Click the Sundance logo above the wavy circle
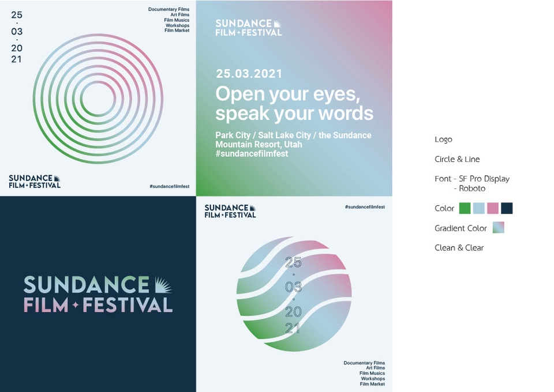The width and height of the screenshot is (554, 392). point(230,211)
